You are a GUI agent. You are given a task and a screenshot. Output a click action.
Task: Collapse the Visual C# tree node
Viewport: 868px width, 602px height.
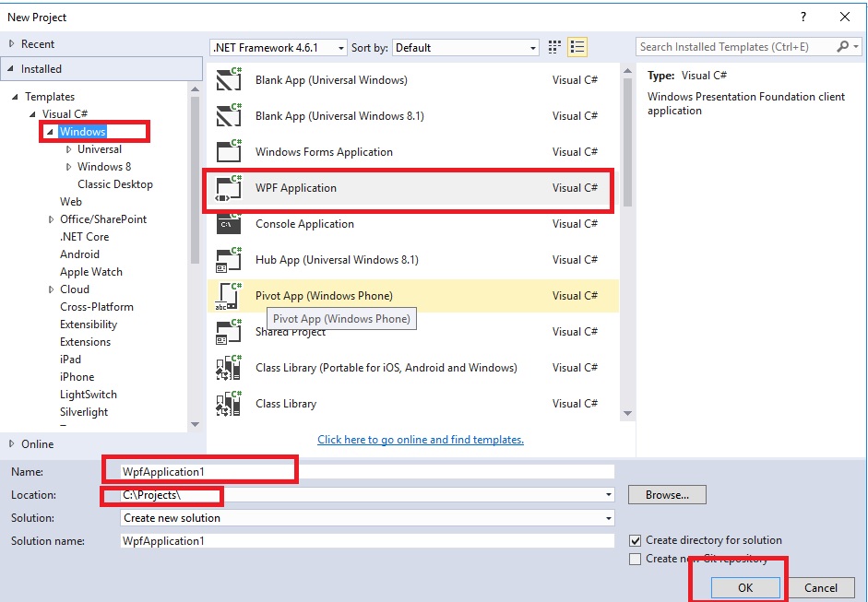tap(32, 114)
